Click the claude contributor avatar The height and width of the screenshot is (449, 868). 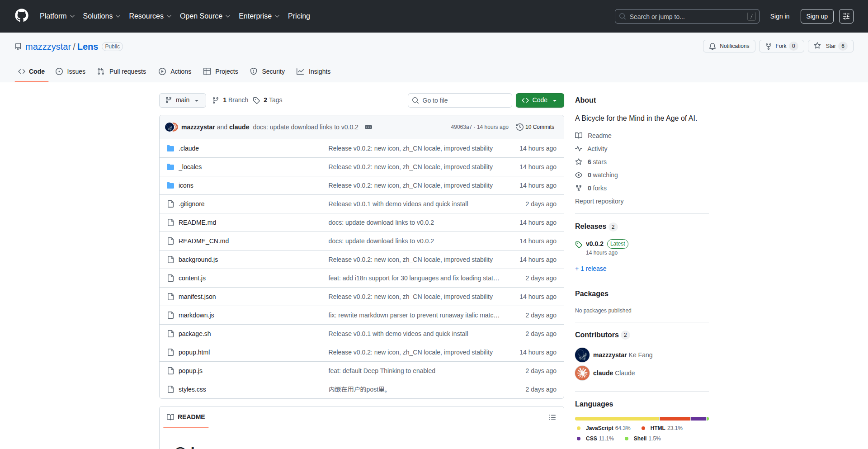point(582,373)
